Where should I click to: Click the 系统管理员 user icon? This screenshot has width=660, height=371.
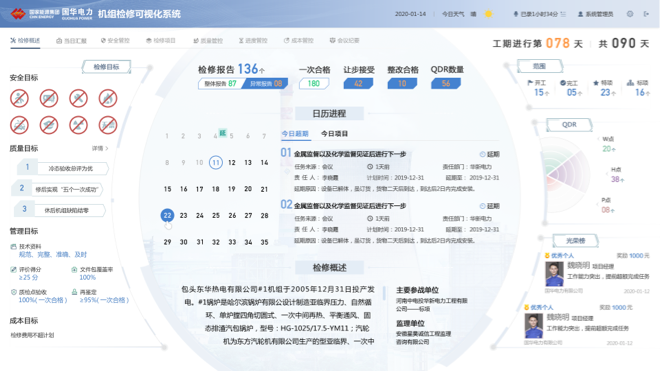tap(580, 14)
